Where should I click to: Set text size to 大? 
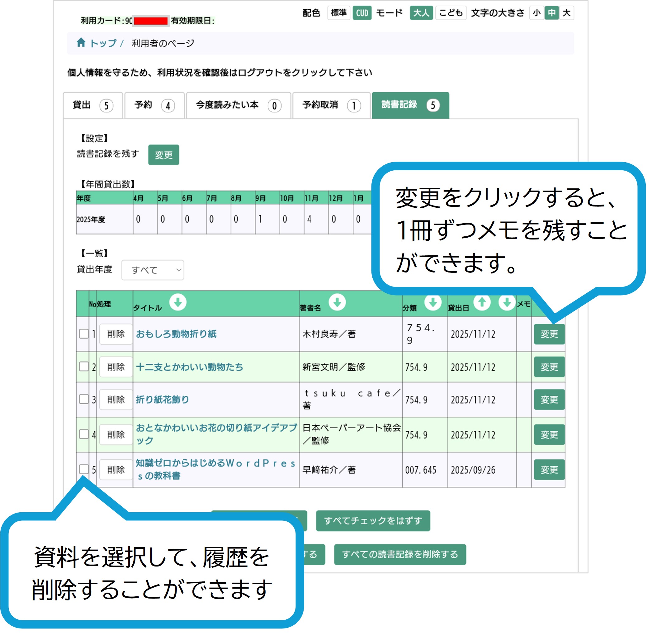coord(567,13)
